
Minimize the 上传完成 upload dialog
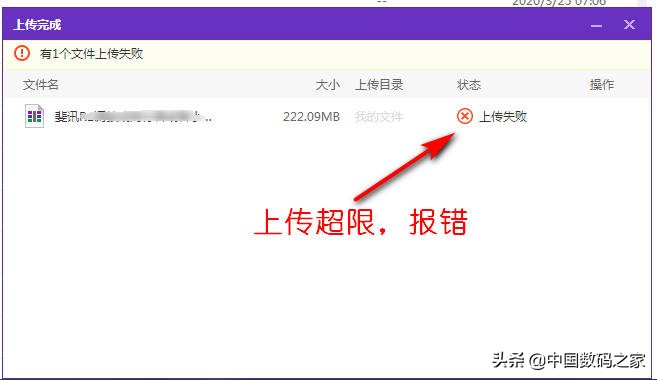[x=596, y=26]
